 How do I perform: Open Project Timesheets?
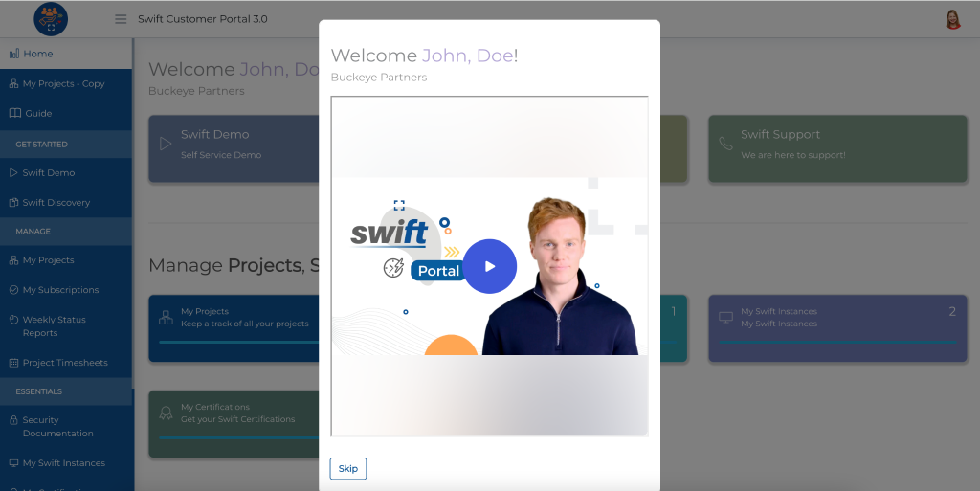click(66, 363)
